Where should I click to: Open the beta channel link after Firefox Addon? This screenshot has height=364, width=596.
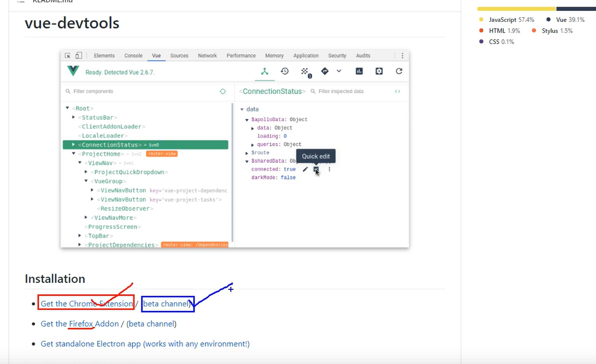[151, 324]
